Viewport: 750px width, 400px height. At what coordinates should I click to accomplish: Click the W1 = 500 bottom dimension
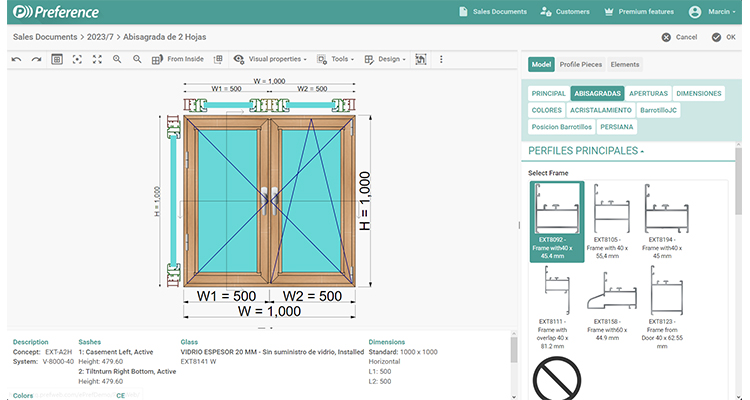(x=226, y=296)
